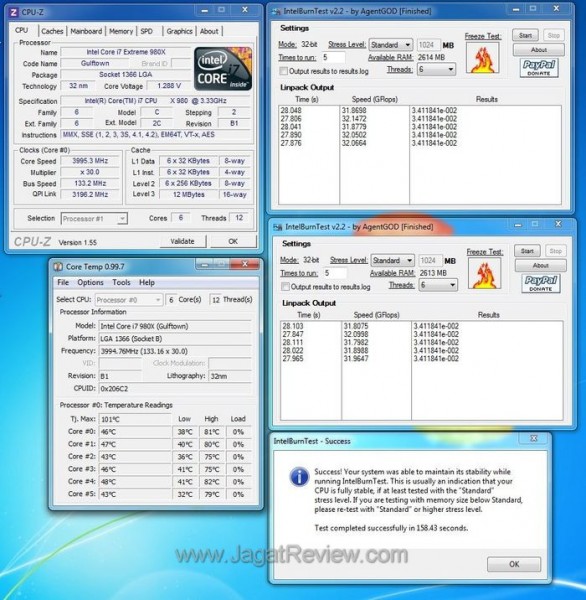Click Core #5 Low temperature 32°C

tap(185, 494)
